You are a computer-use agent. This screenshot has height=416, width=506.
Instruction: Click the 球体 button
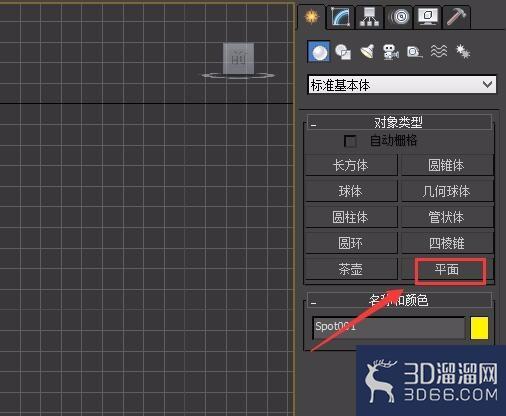coord(351,191)
